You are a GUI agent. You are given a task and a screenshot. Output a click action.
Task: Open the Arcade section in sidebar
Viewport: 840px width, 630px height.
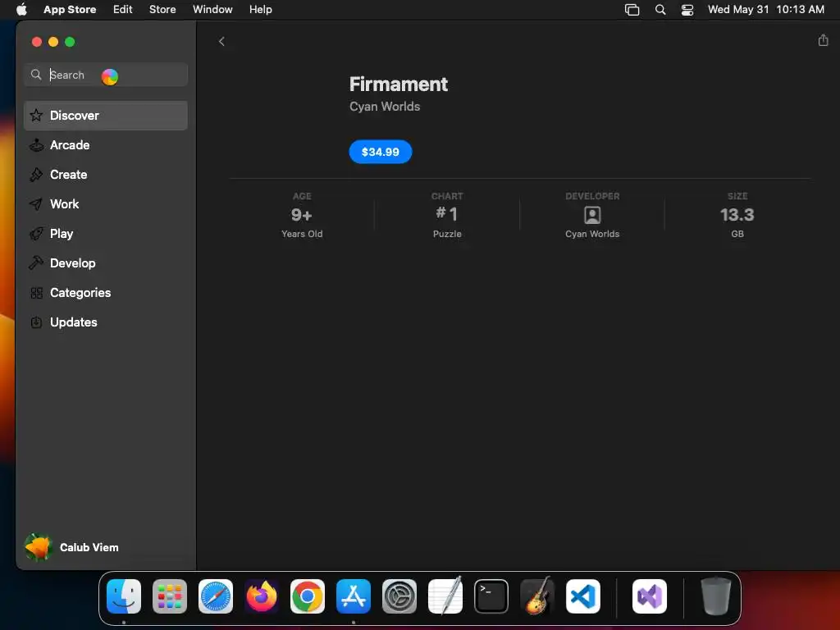(106, 145)
